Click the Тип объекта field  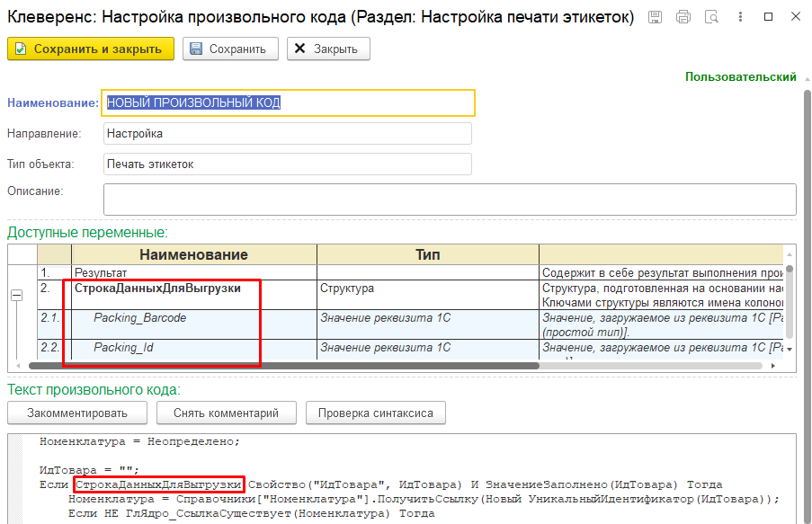click(288, 164)
